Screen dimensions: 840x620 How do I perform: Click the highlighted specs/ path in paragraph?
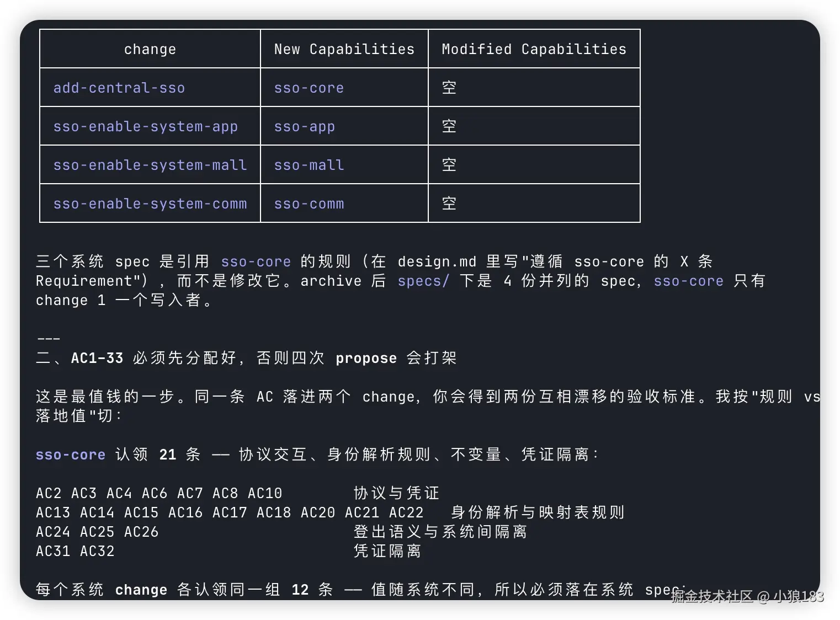click(424, 281)
